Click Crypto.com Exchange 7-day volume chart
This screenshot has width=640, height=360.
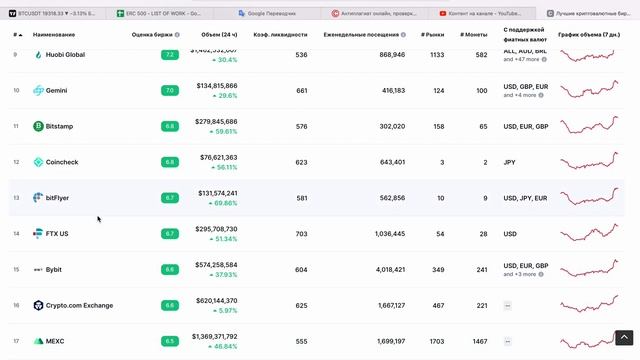(x=589, y=304)
